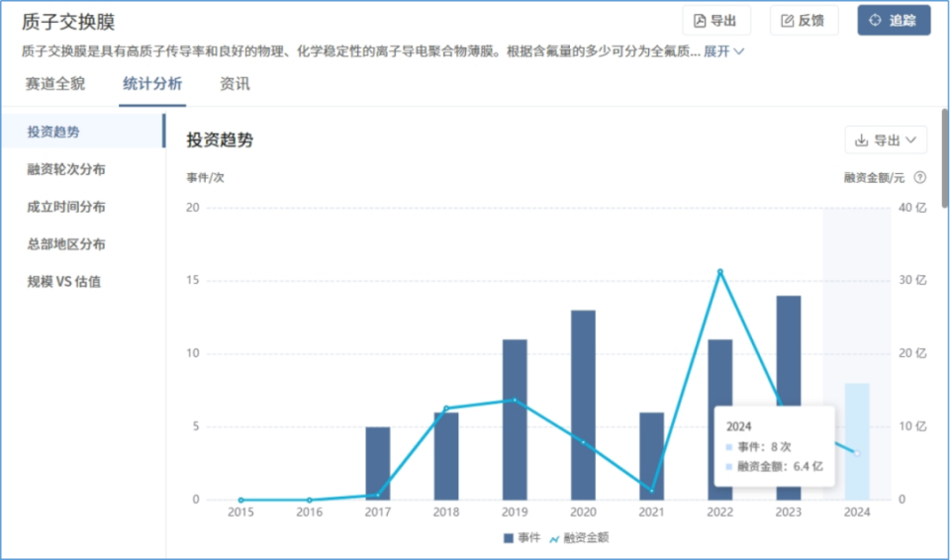Select 投资趋势 in the sidebar
Screen dimensions: 950x560
click(x=53, y=132)
